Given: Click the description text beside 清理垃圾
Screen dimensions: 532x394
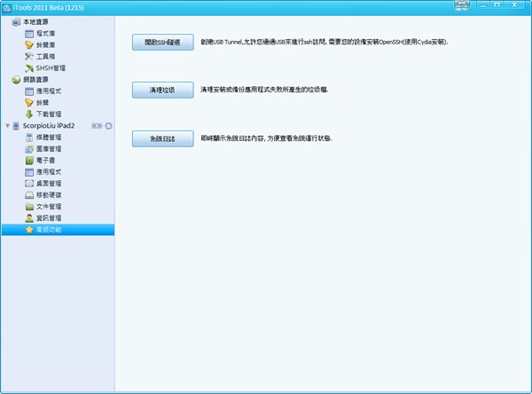Looking at the screenshot, I should pos(264,90).
